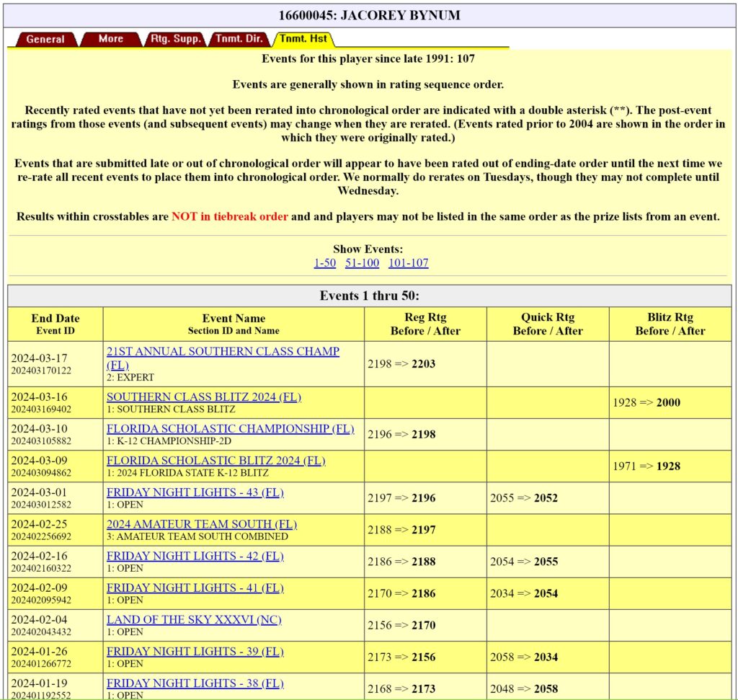Click the Show Events: label

tap(368, 249)
